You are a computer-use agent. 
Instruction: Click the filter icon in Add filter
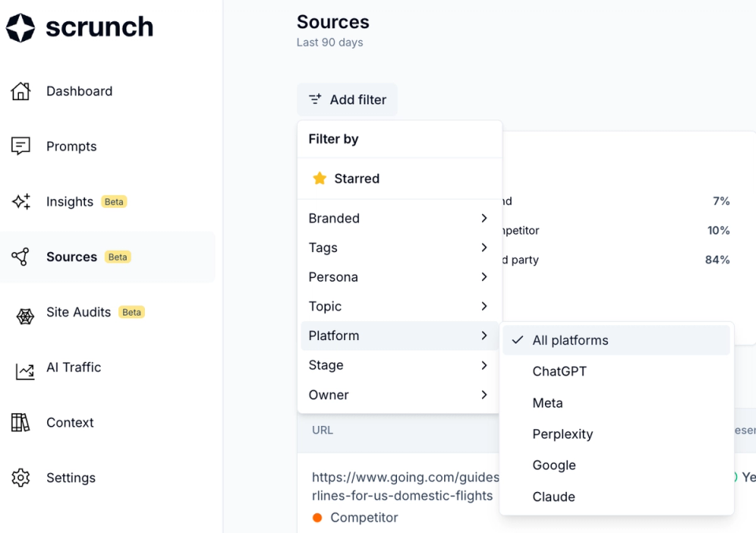315,99
